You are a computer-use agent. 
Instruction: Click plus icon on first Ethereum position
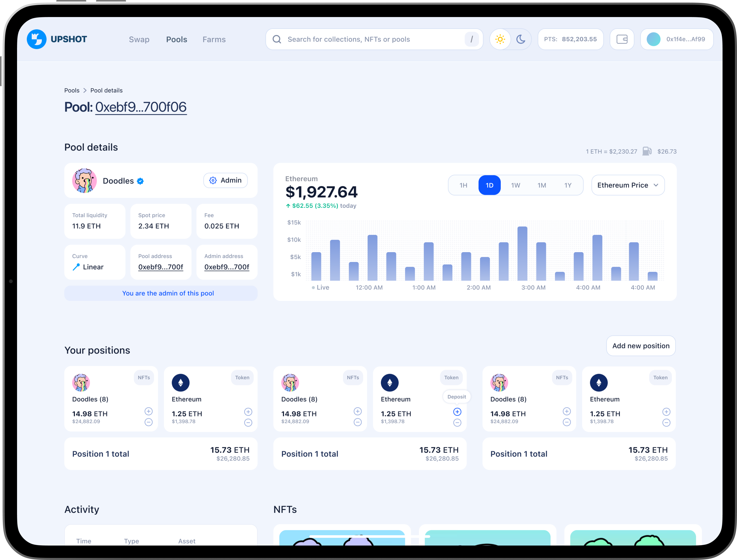(248, 412)
